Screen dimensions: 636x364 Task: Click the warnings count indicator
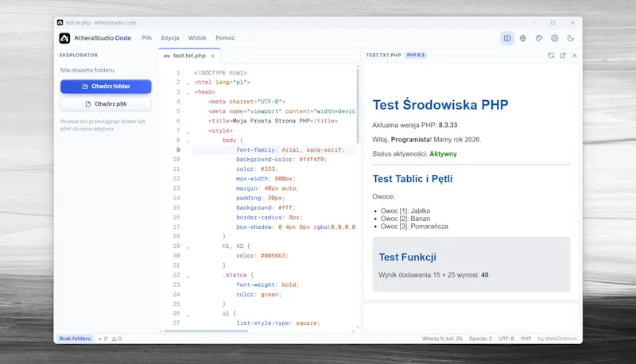[117, 339]
